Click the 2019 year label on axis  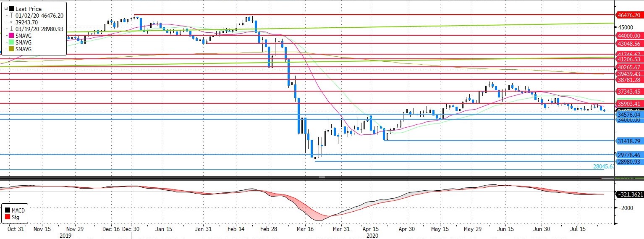pos(65,236)
